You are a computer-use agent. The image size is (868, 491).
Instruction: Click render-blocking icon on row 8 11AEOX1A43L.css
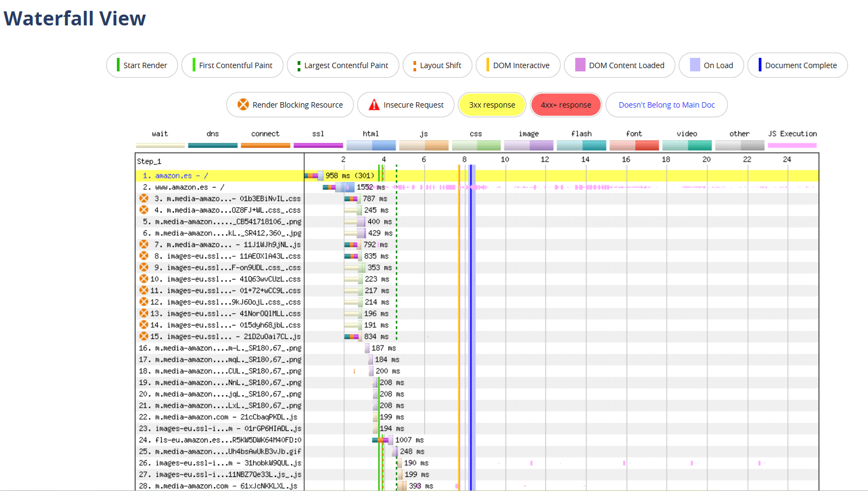(x=144, y=256)
